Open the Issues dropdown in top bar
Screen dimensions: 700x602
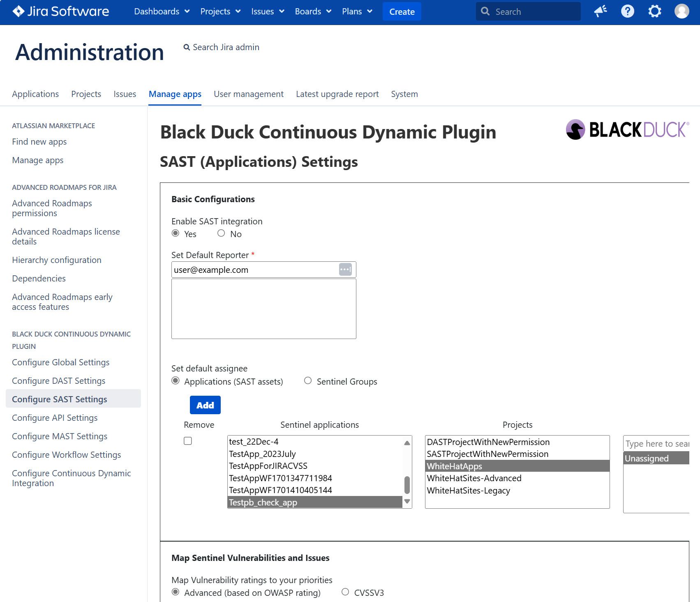268,12
